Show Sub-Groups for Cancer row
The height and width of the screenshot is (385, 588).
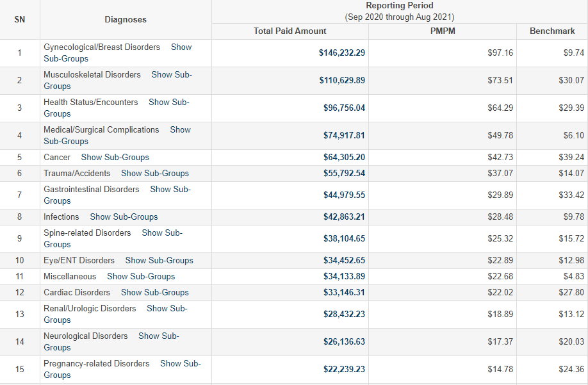[115, 158]
